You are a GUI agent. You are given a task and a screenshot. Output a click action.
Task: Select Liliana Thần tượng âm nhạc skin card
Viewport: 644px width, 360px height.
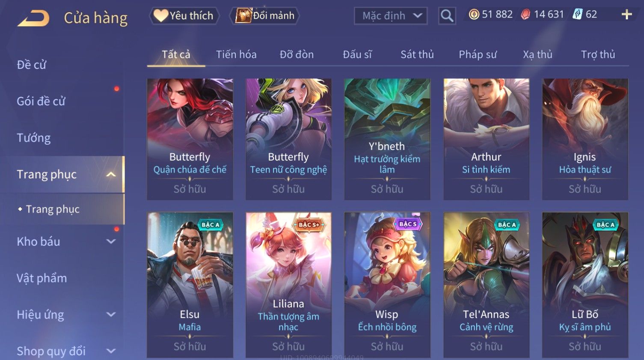pos(288,285)
